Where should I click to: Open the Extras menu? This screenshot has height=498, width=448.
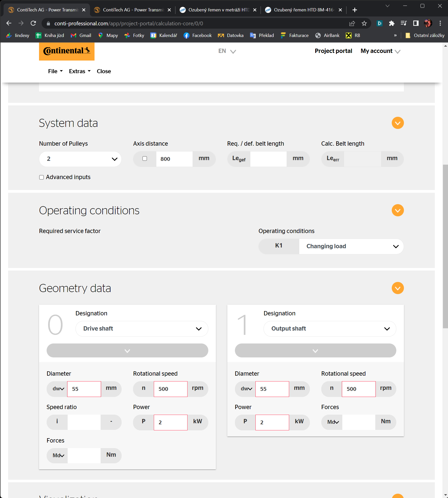80,71
